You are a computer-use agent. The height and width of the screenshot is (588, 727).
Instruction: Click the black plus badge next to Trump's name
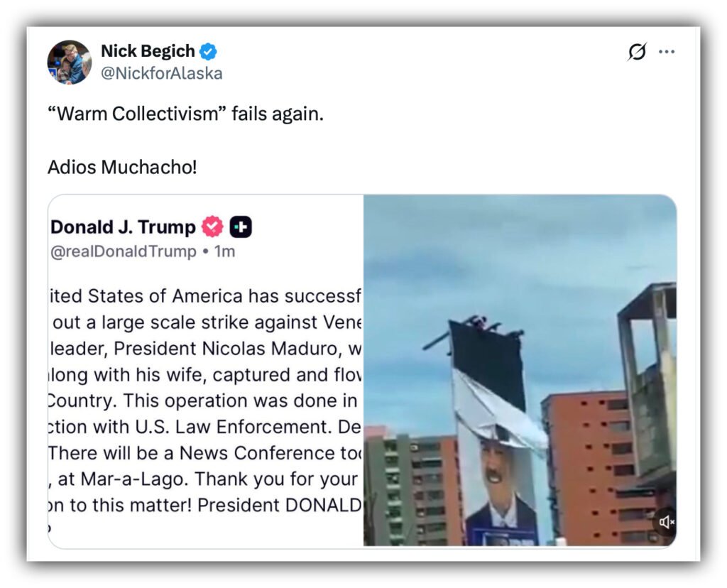tap(241, 227)
